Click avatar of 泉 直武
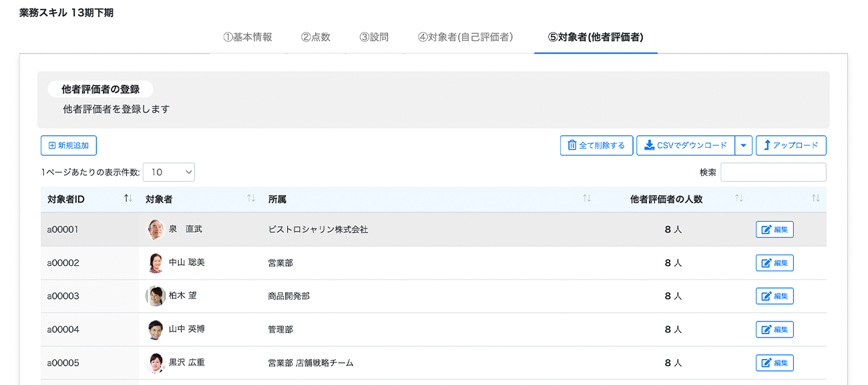 155,229
